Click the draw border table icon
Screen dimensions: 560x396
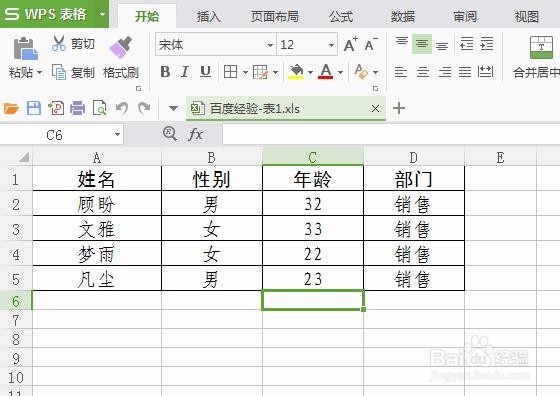pyautogui.click(x=260, y=72)
